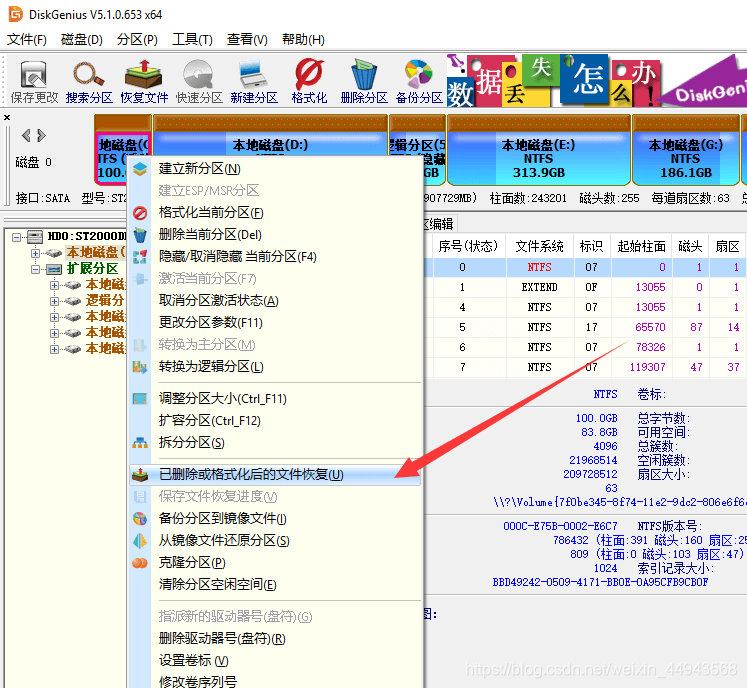The image size is (747, 688).
Task: Collapse the HD0:ST2000DM disk tree node
Action: pos(17,237)
